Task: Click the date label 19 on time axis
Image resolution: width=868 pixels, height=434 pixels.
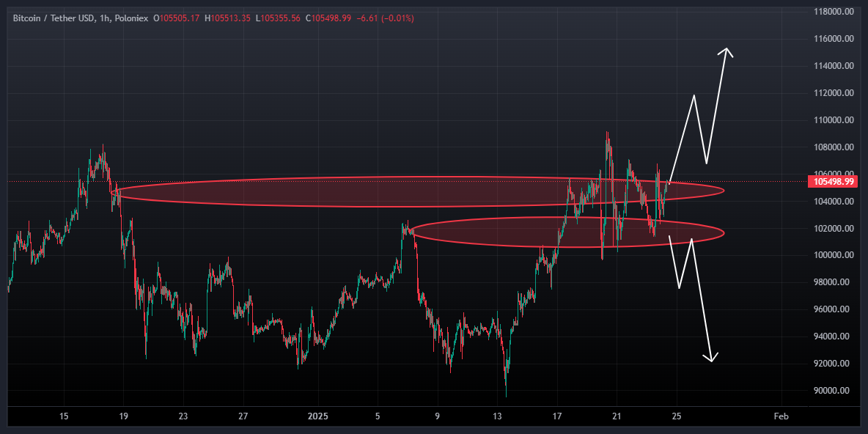Action: point(123,416)
